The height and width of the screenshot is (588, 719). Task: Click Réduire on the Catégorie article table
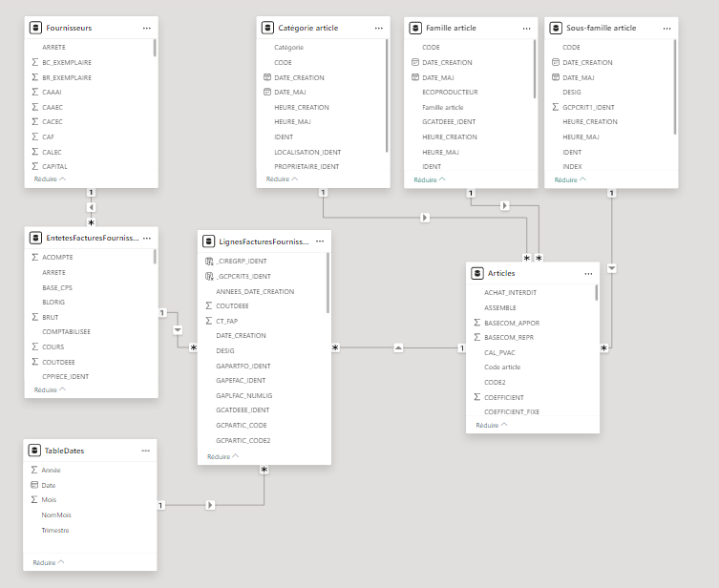[282, 178]
